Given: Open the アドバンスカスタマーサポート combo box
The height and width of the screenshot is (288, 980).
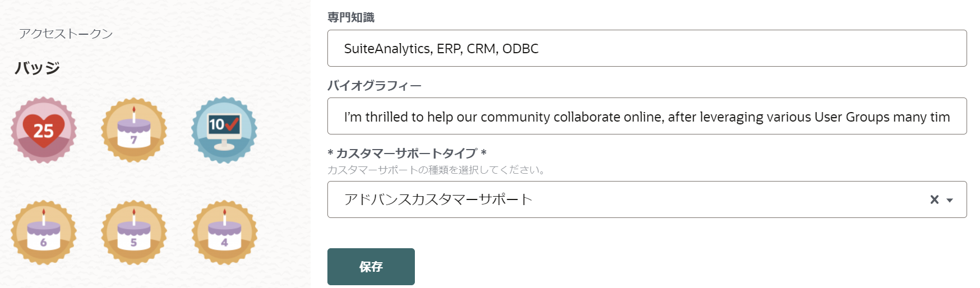Looking at the screenshot, I should (647, 199).
